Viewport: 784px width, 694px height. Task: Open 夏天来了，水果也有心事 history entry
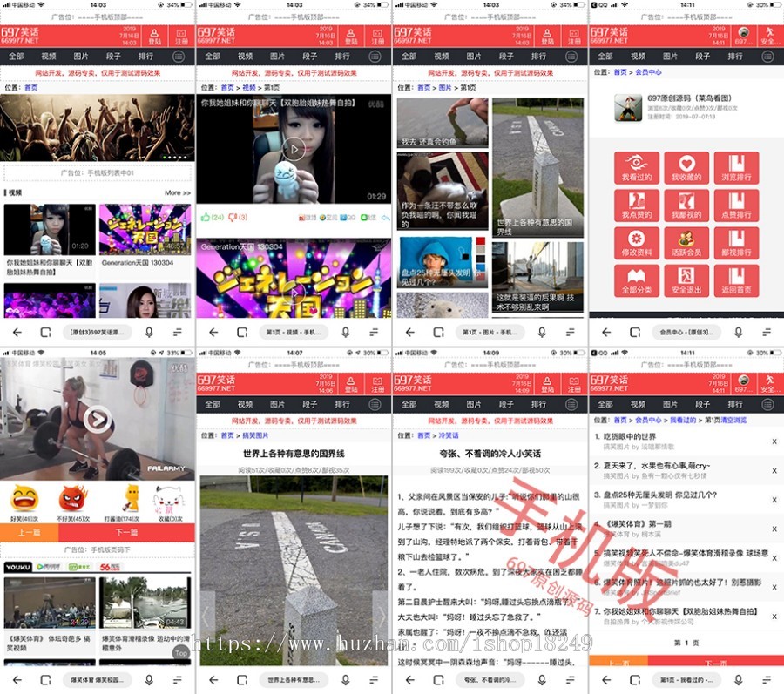657,466
